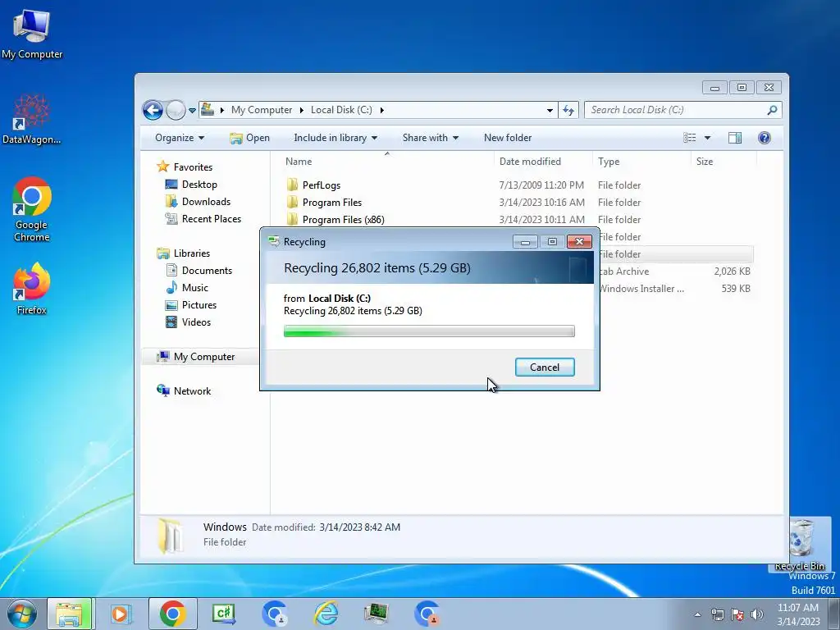Click My Computer in the address breadcrumb
Viewport: 840px width, 630px height.
(x=262, y=110)
